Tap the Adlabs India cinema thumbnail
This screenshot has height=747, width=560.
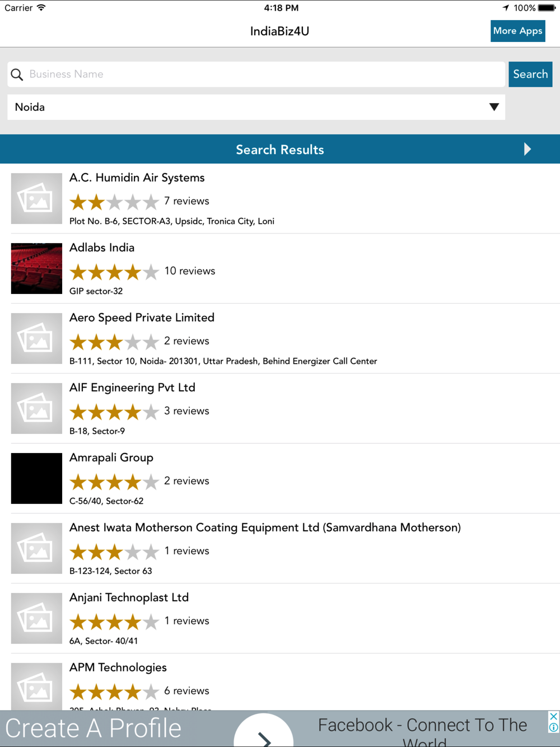click(36, 269)
